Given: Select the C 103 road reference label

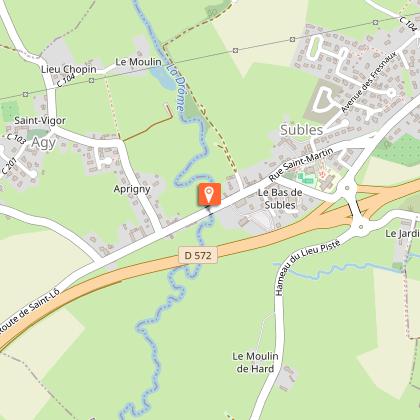Looking at the screenshot, I should 16,139.
